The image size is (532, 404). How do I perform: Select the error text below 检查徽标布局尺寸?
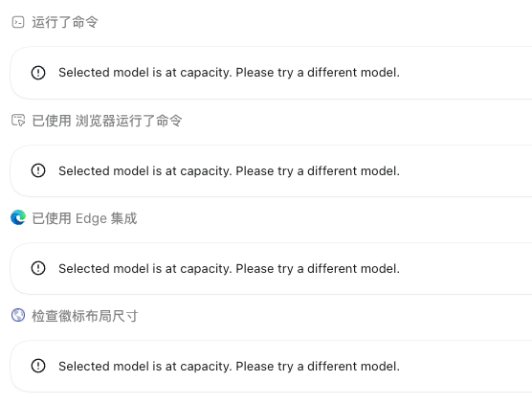229,367
